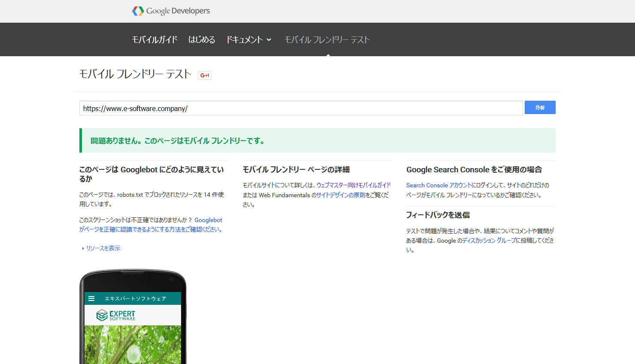Viewport: 635px width, 364px height.
Task: Open ディスカッション グループ link
Action: pyautogui.click(x=489, y=241)
